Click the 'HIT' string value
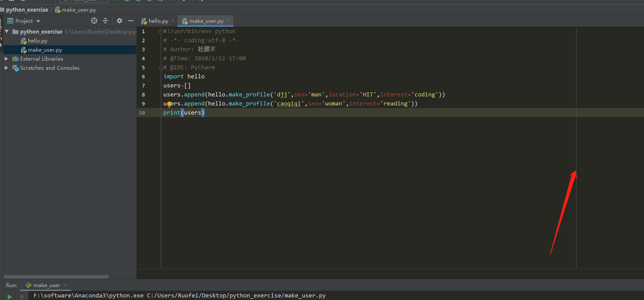644x300 pixels. coord(368,95)
